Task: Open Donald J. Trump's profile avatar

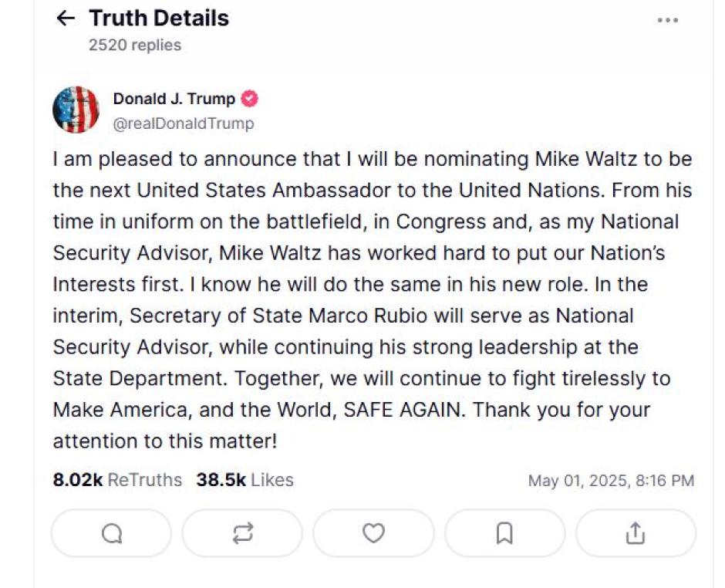Action: [76, 109]
